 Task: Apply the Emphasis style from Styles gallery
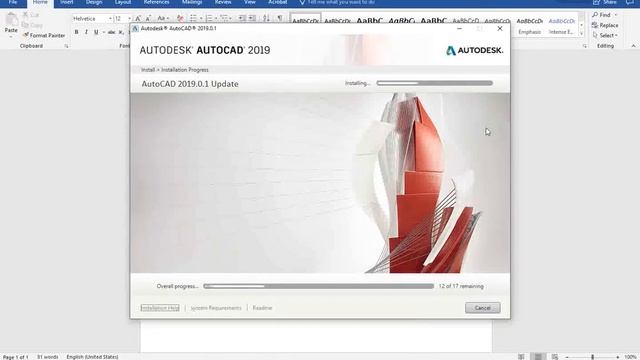tap(529, 26)
